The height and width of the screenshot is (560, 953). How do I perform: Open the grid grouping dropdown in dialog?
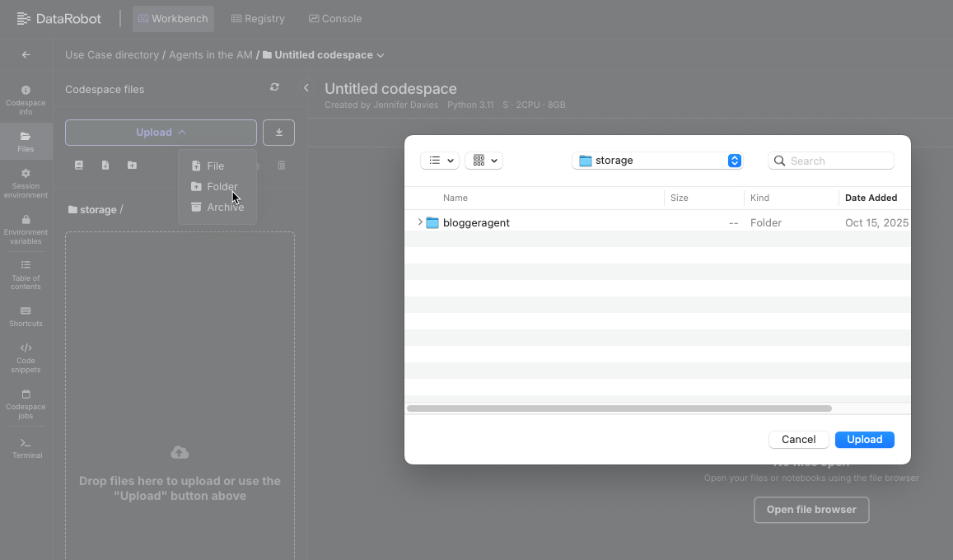(484, 161)
